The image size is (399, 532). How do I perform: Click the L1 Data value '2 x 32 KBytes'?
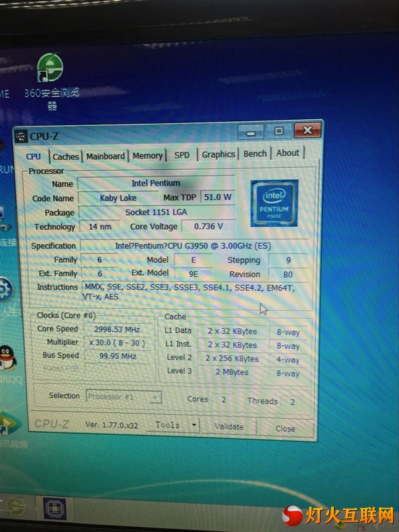pyautogui.click(x=232, y=332)
